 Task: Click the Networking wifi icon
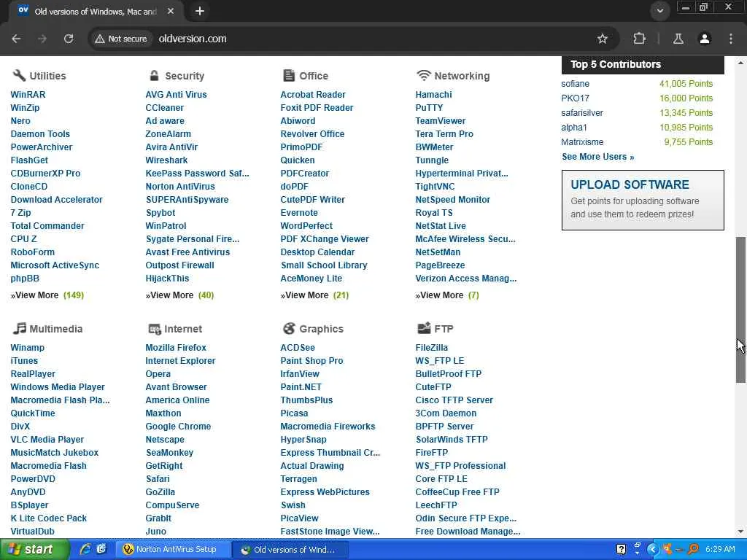click(x=424, y=75)
